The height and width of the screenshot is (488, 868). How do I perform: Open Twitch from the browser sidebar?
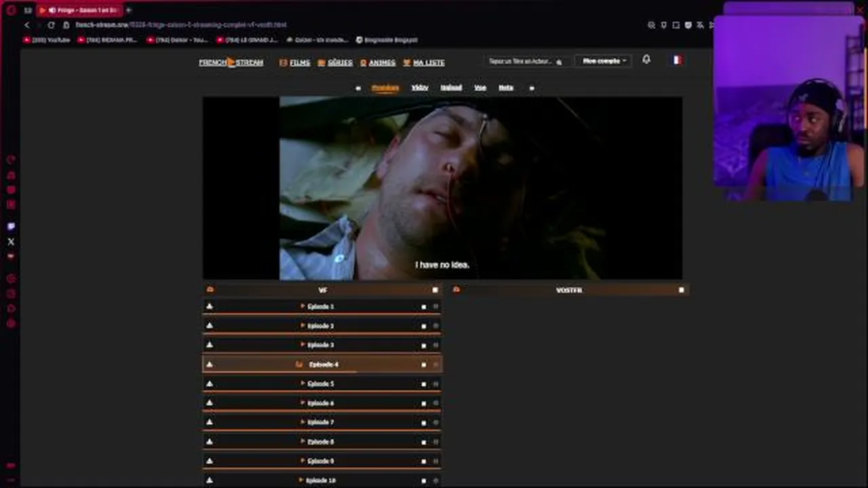11,226
